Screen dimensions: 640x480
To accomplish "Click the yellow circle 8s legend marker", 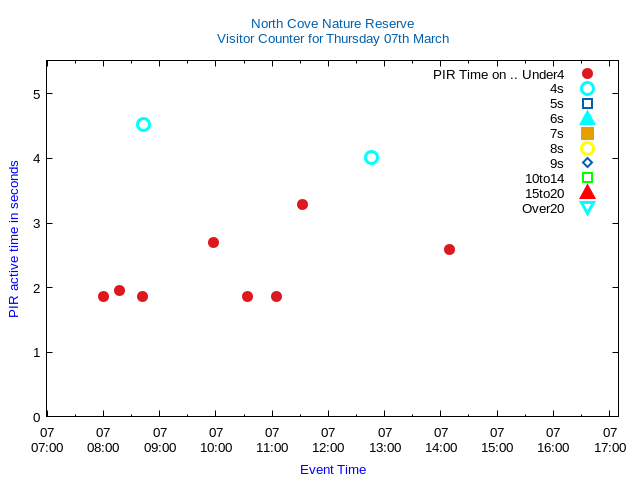I will tap(587, 148).
